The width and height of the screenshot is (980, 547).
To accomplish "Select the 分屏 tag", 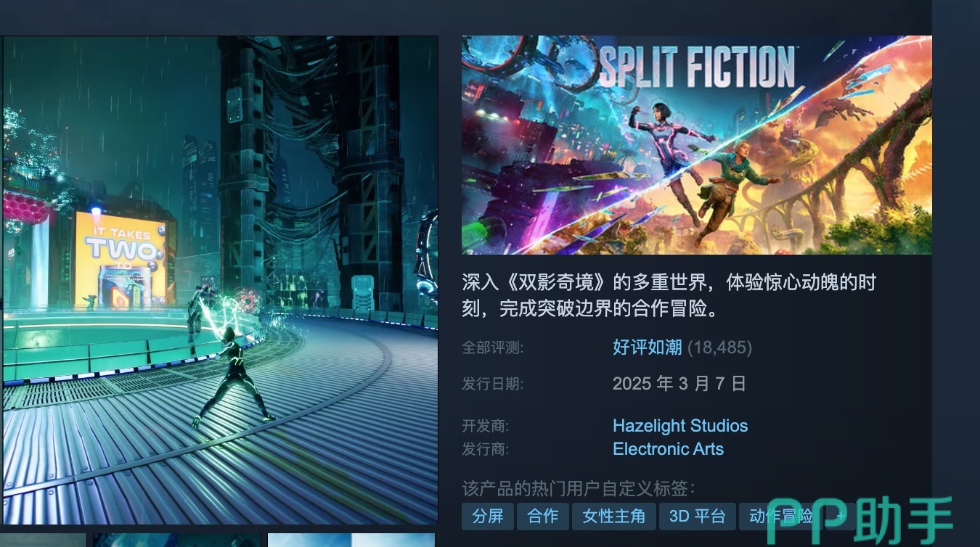I will (x=488, y=517).
